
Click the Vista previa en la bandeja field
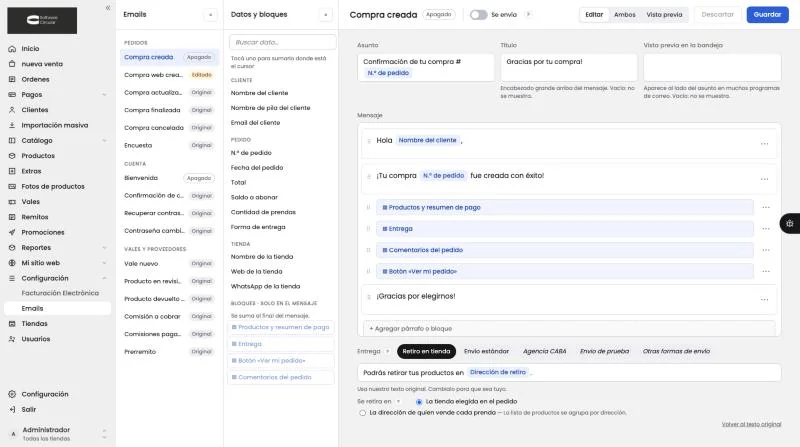coord(712,67)
